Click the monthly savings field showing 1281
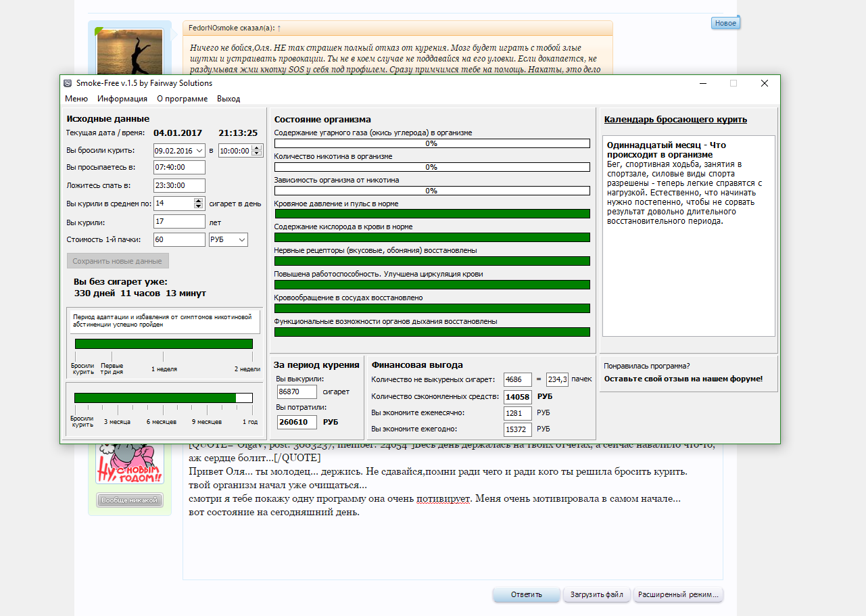 518,412
